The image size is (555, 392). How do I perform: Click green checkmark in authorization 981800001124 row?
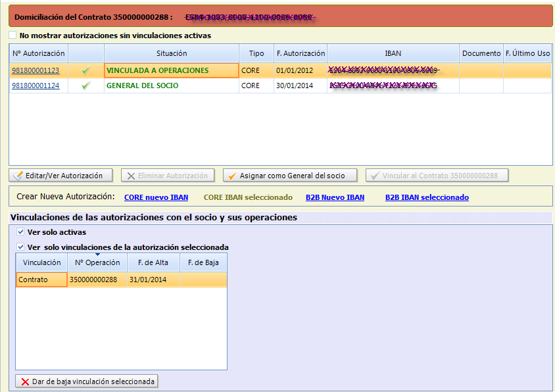(x=85, y=86)
